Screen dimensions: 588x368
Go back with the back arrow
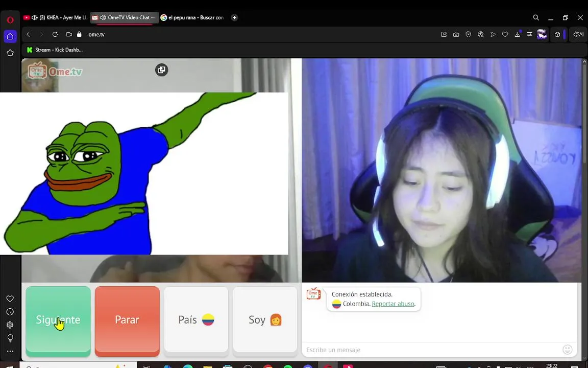point(28,34)
